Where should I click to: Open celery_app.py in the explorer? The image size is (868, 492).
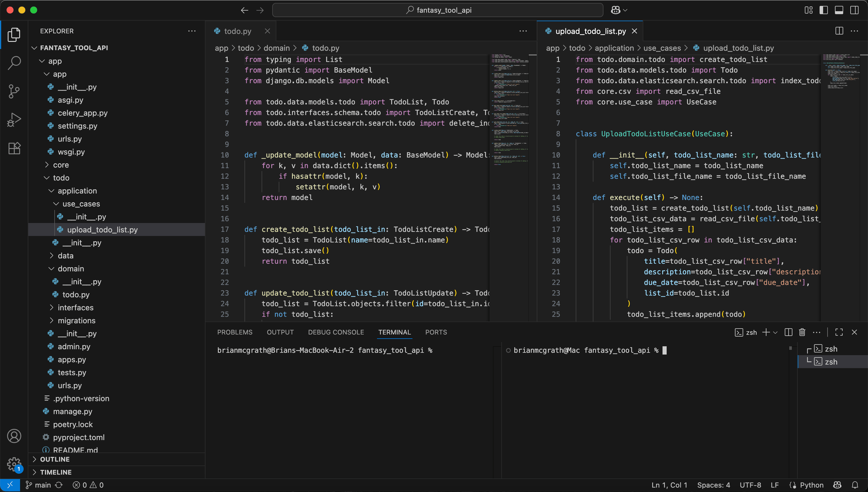117,113
